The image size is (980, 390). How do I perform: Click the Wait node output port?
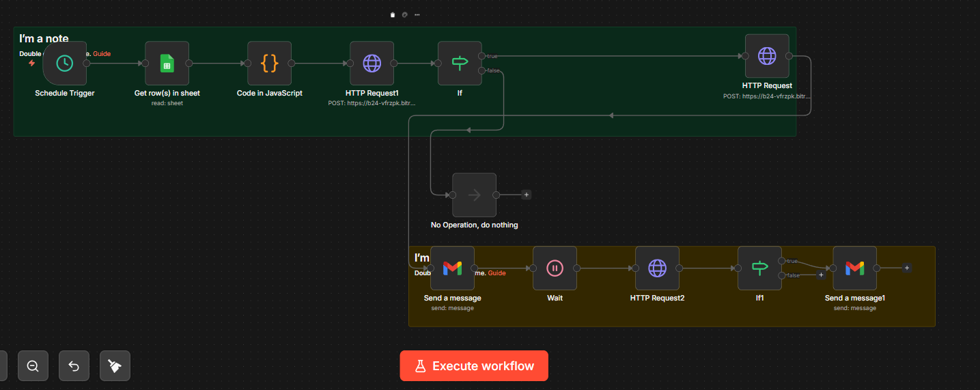(x=577, y=268)
